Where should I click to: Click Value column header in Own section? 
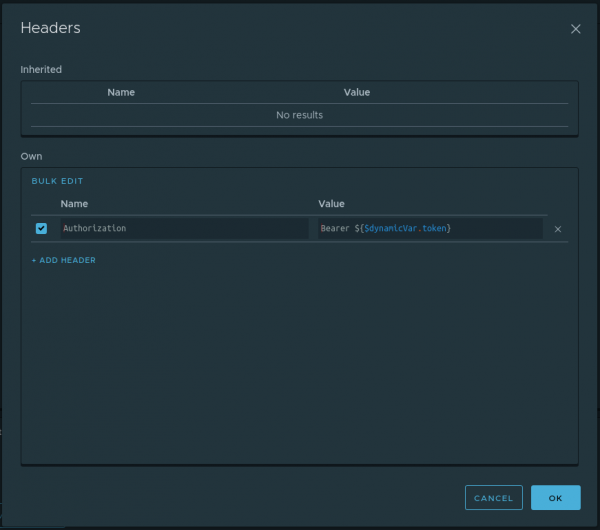pyautogui.click(x=331, y=204)
